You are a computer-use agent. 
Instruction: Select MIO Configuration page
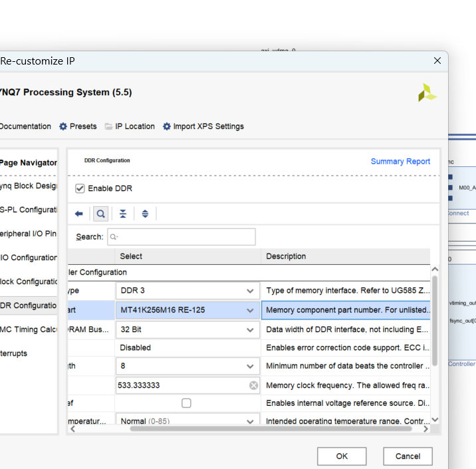click(29, 258)
